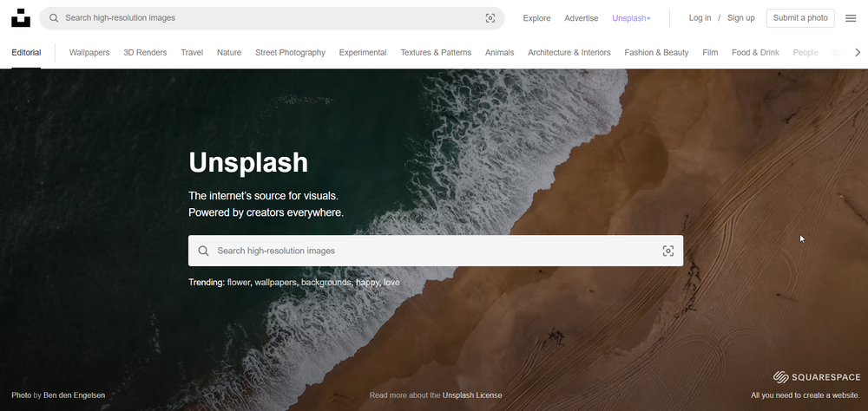The width and height of the screenshot is (868, 411).
Task: Click trending term love
Action: pos(391,282)
